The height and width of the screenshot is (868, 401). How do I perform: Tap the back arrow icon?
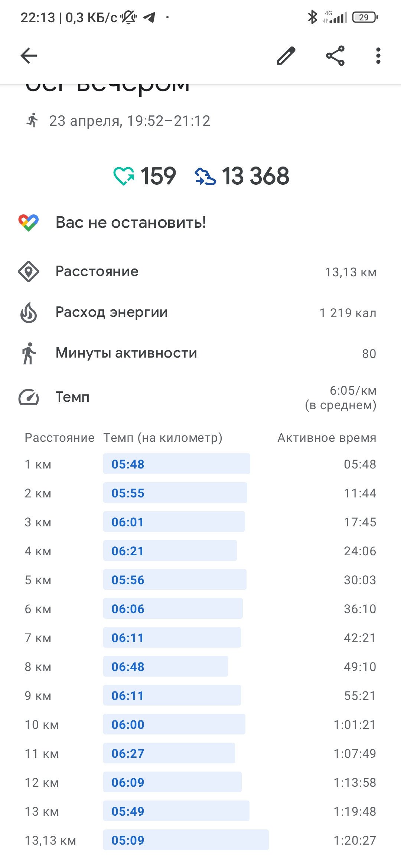point(29,56)
